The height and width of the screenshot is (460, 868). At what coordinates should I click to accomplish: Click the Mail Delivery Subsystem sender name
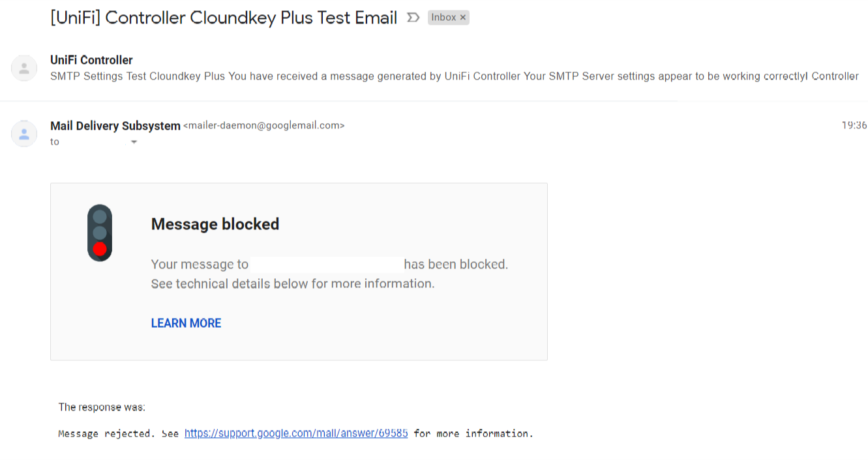(115, 126)
